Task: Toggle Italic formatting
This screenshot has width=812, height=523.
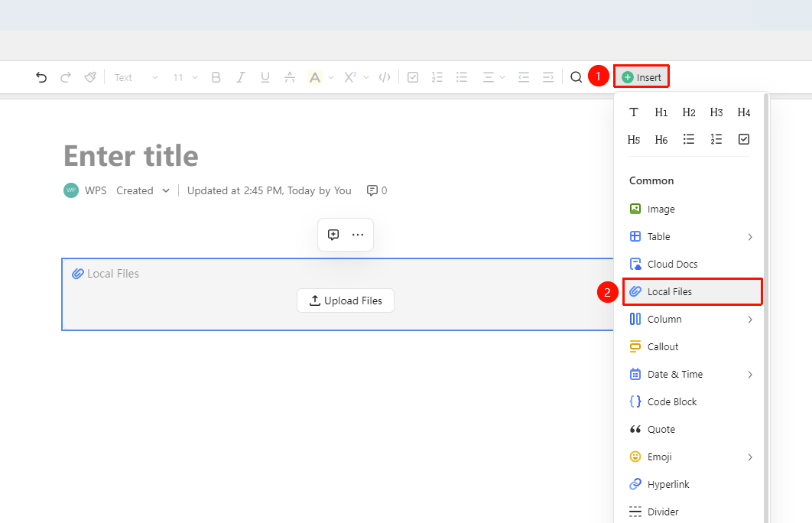Action: point(240,78)
